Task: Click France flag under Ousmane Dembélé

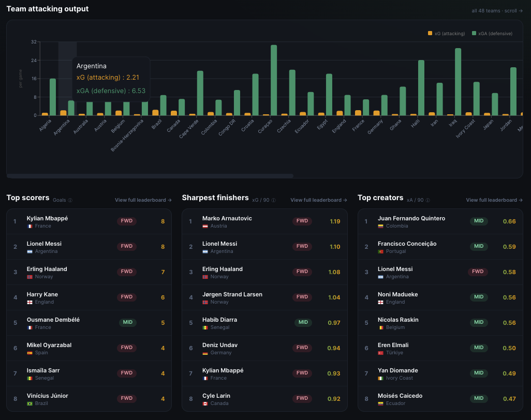Action: point(30,327)
